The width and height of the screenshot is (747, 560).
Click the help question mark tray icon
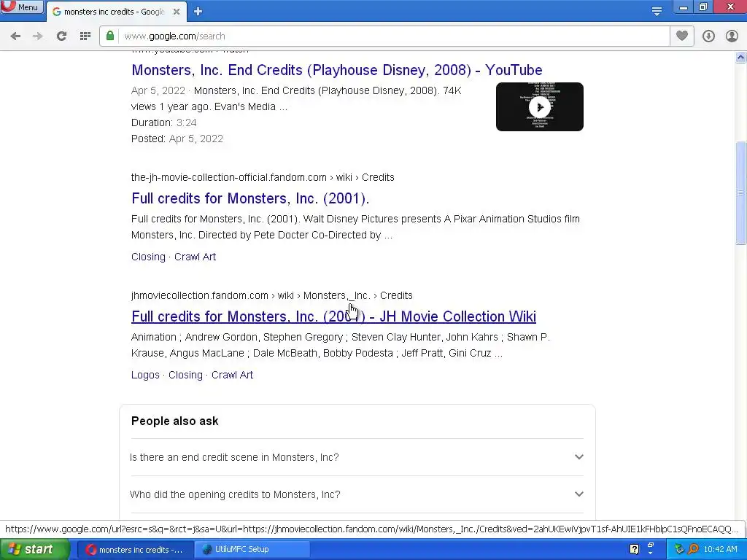[634, 549]
